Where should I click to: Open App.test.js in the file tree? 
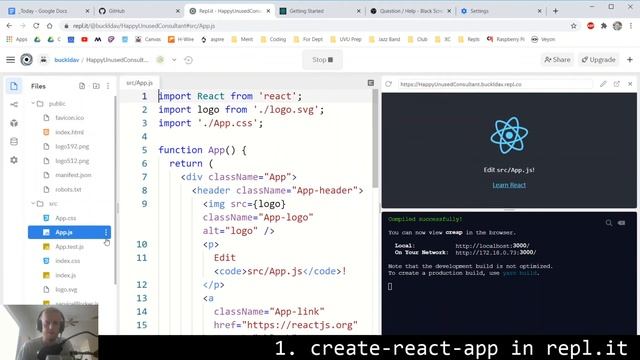(x=69, y=247)
